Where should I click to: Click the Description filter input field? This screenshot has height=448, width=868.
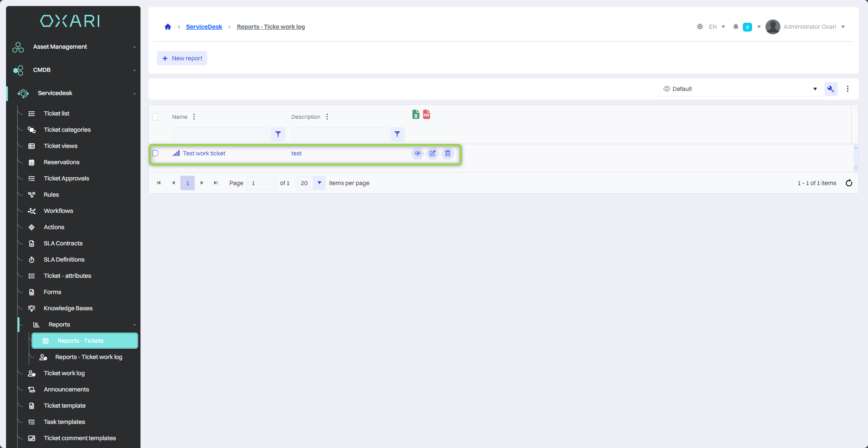pos(340,134)
